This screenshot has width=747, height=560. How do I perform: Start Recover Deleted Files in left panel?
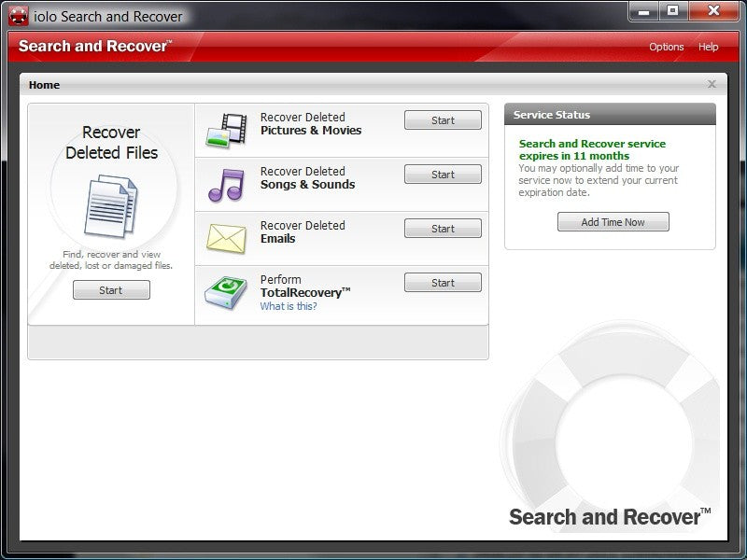111,290
